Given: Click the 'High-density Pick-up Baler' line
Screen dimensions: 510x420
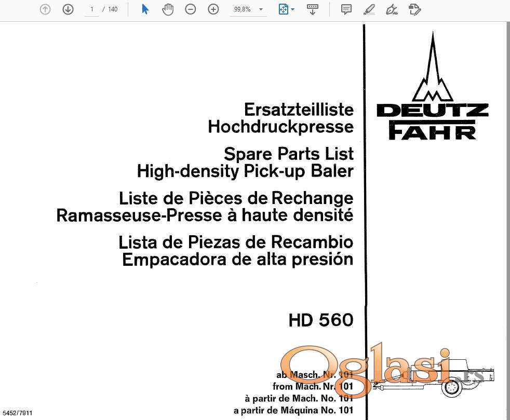Looking at the screenshot, I should pyautogui.click(x=245, y=171).
